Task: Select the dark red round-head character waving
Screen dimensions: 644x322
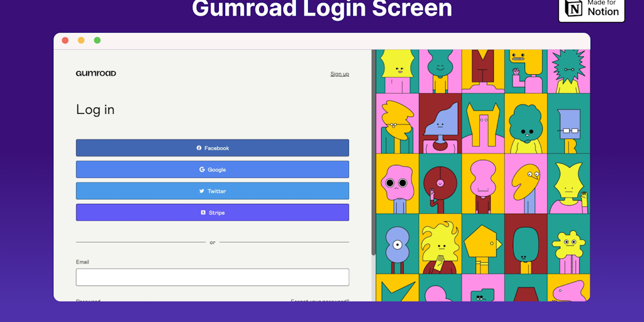Action: pyautogui.click(x=440, y=184)
